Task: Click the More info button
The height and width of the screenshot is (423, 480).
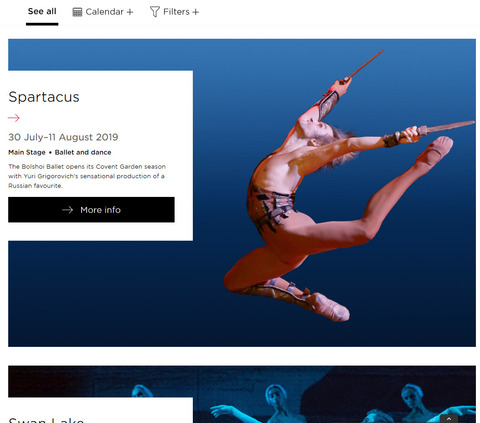Action: 91,210
